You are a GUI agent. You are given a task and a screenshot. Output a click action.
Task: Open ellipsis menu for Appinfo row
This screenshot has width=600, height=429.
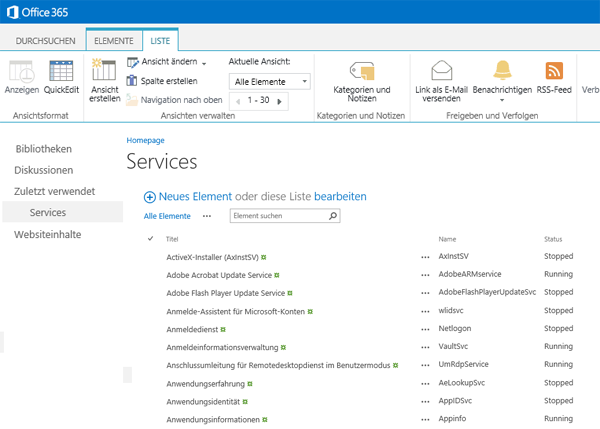tap(425, 420)
